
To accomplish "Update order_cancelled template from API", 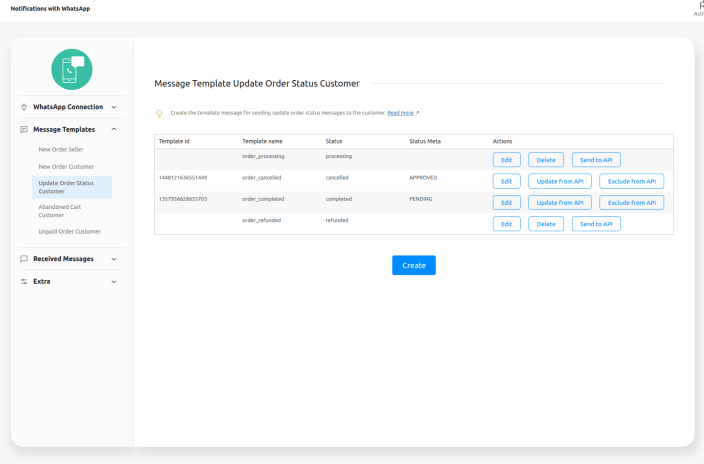I will tap(560, 181).
